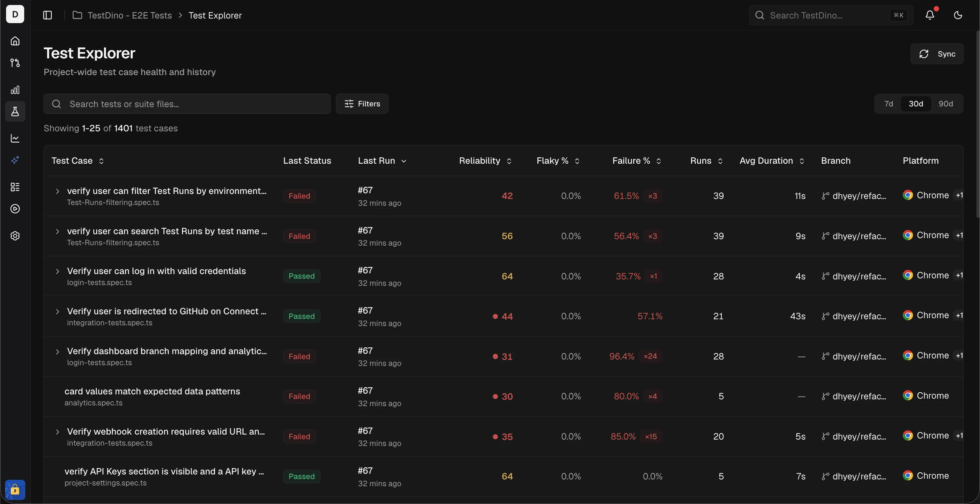Viewport: 980px width, 504px height.
Task: Open the home icon in sidebar
Action: pyautogui.click(x=15, y=41)
